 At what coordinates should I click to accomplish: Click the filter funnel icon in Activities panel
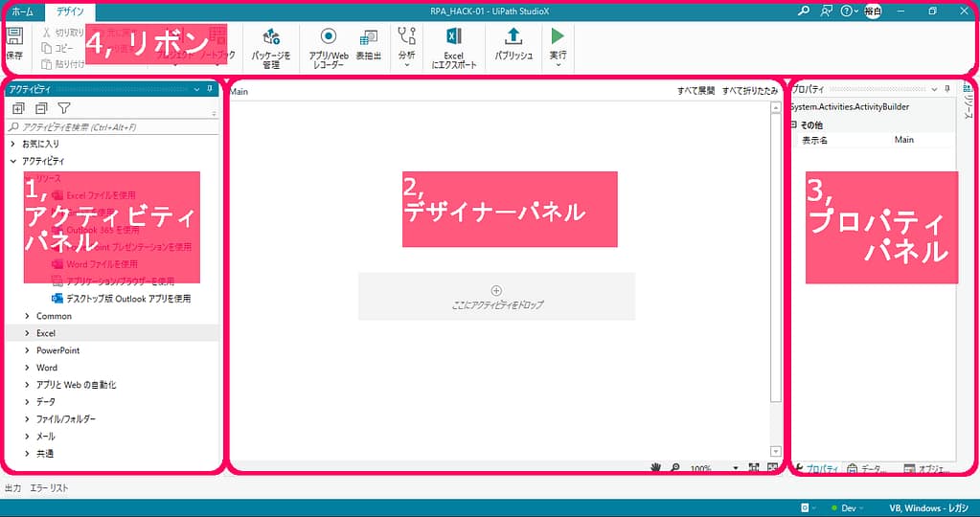[64, 109]
